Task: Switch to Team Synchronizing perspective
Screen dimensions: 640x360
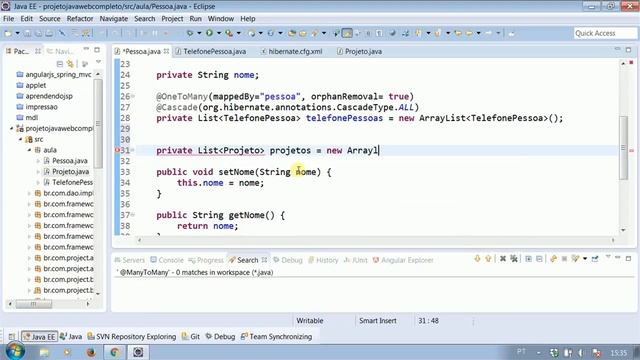Action: (x=276, y=337)
